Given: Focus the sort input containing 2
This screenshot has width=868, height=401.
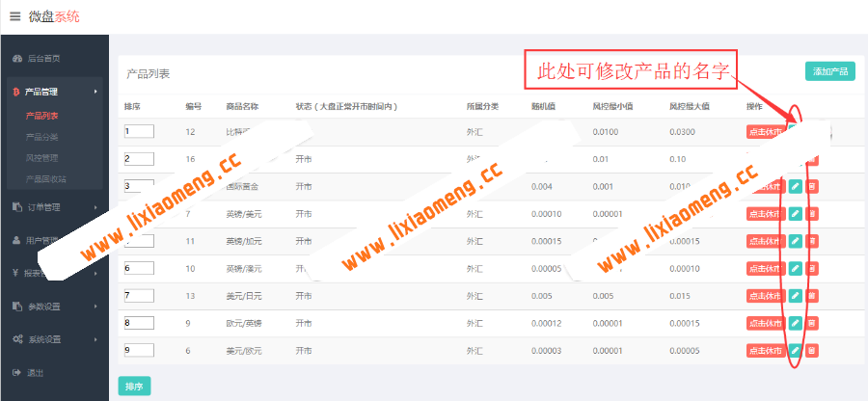Looking at the screenshot, I should 139,159.
